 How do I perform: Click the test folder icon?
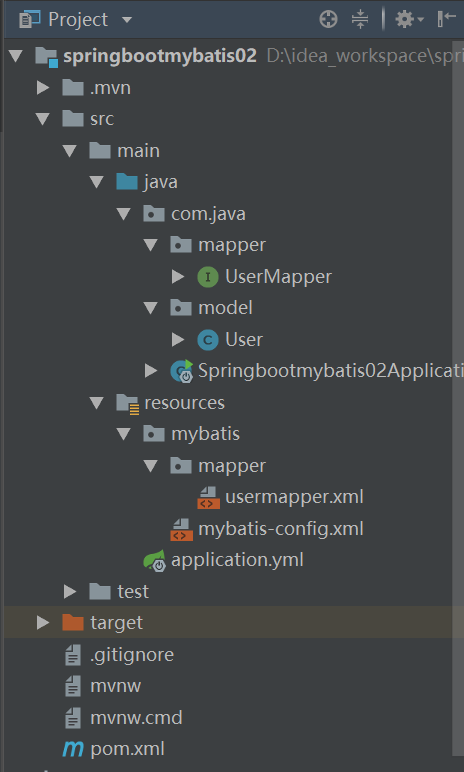coord(100,591)
